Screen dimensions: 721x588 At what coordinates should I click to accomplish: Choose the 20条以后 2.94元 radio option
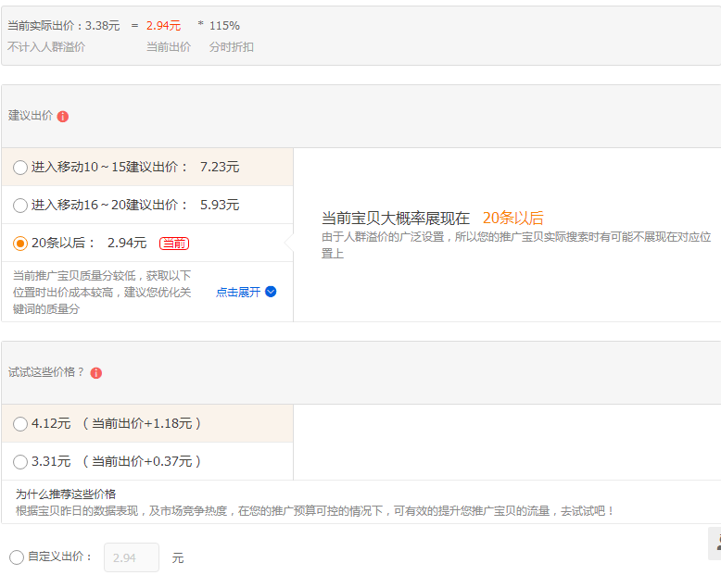pos(20,244)
